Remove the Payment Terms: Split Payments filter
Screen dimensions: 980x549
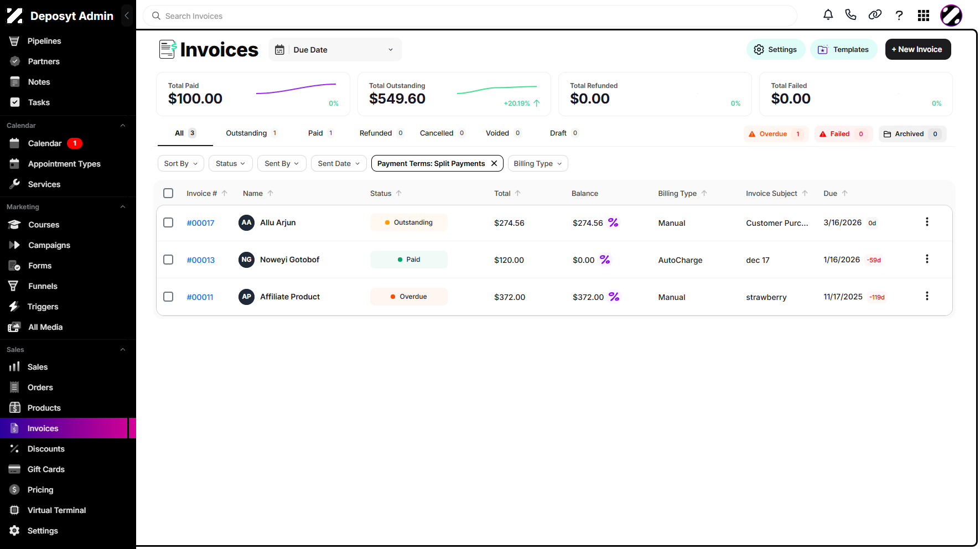point(494,163)
